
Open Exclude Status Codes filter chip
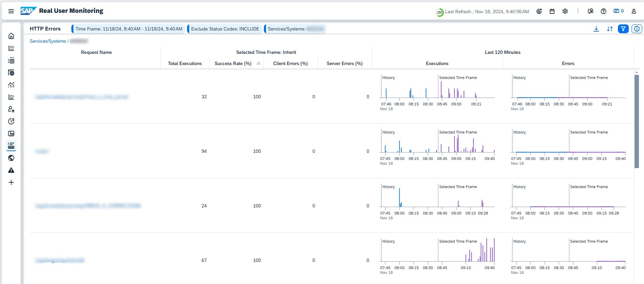pos(225,29)
